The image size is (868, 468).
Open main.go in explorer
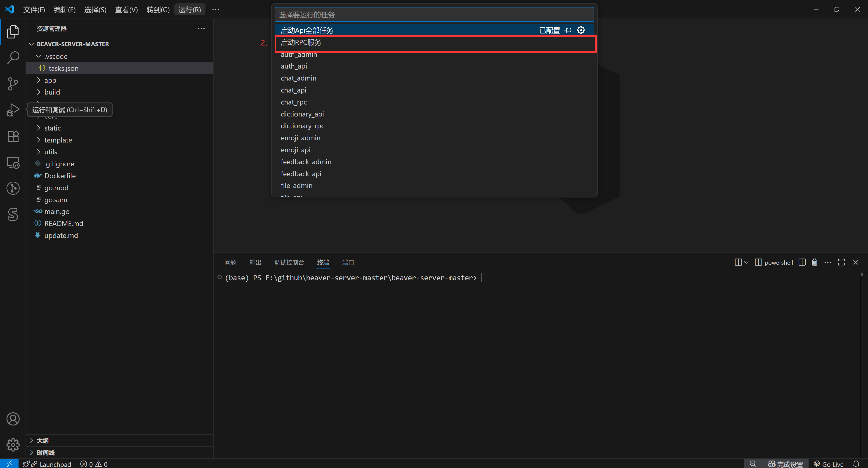click(120, 211)
